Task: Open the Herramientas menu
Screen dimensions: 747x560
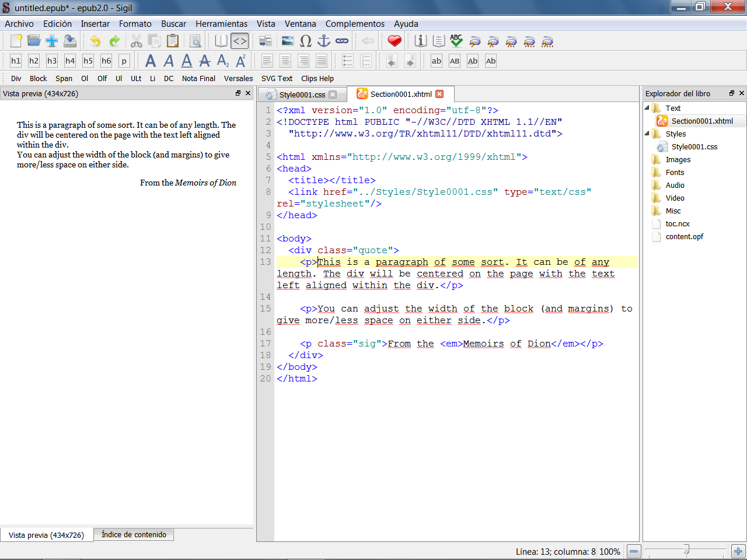Action: pyautogui.click(x=221, y=24)
